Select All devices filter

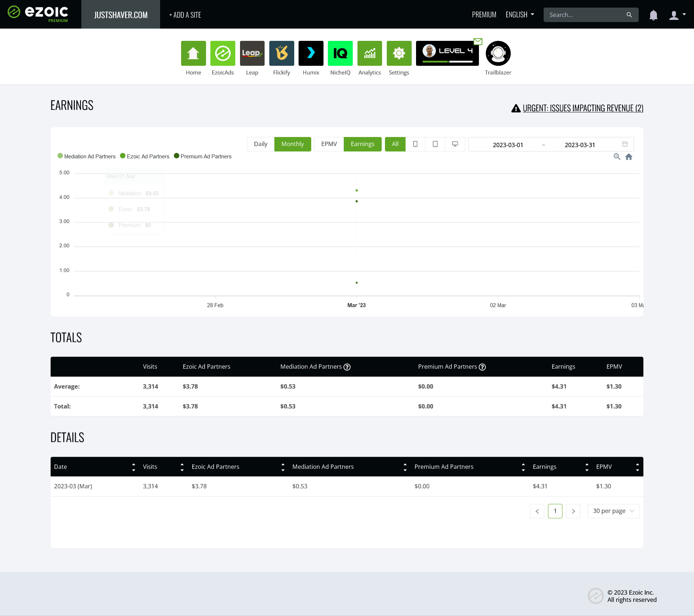coord(395,144)
